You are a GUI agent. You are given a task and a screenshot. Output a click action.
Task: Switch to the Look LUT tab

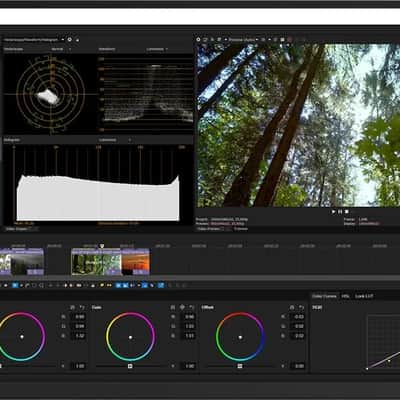(x=363, y=296)
